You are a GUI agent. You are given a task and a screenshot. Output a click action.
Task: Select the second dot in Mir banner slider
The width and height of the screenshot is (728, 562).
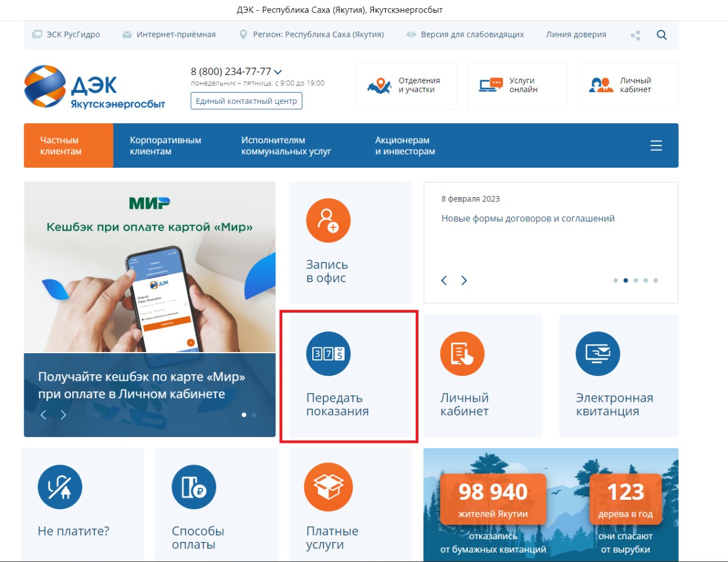click(x=254, y=415)
